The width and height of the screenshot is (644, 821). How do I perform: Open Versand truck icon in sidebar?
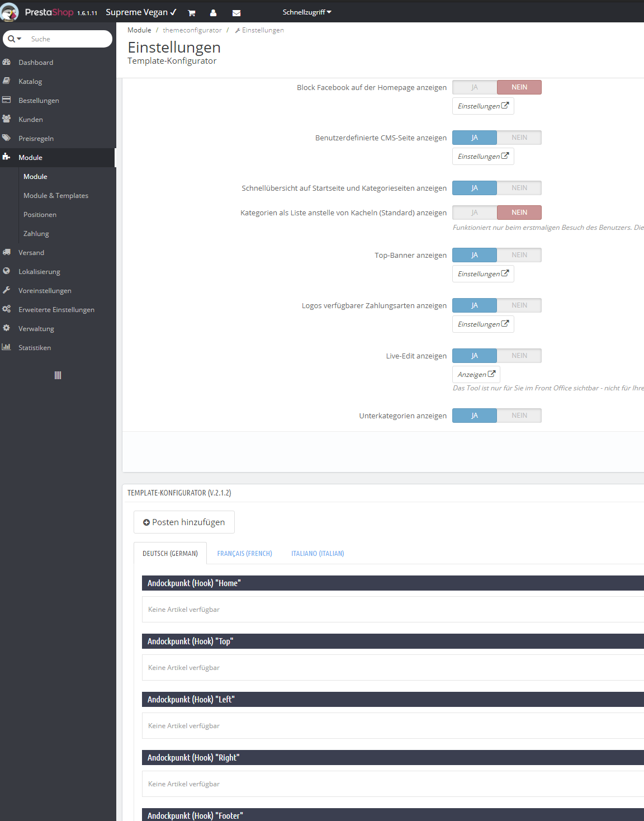(7, 252)
